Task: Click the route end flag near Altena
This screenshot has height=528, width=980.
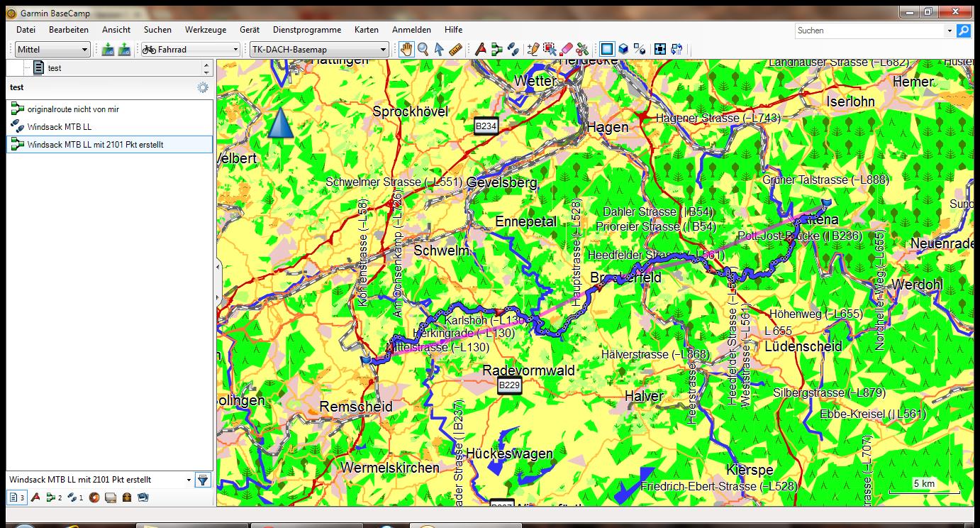Action: (x=825, y=204)
